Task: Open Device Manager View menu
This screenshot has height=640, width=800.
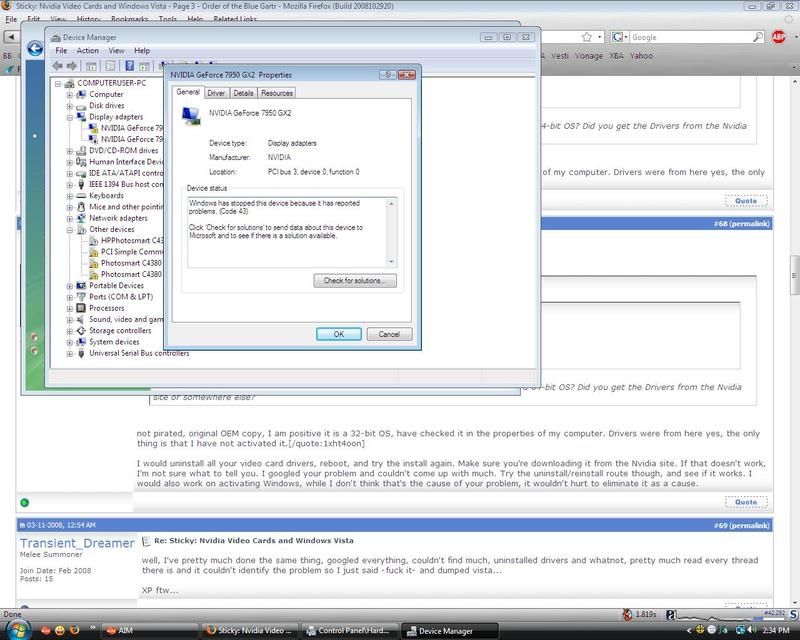Action: pos(116,51)
